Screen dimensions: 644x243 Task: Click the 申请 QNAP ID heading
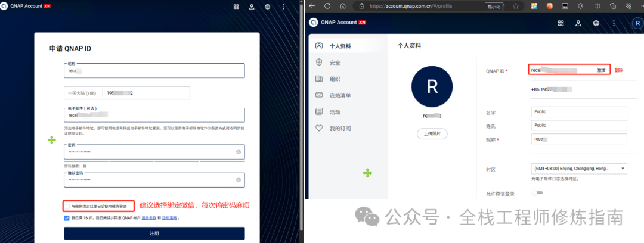click(70, 48)
